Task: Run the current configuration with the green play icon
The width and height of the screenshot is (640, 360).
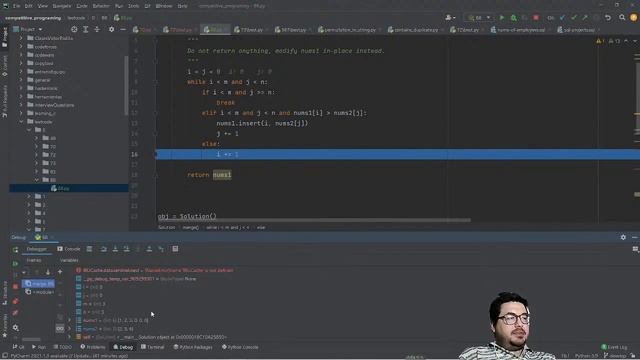Action: (502, 18)
